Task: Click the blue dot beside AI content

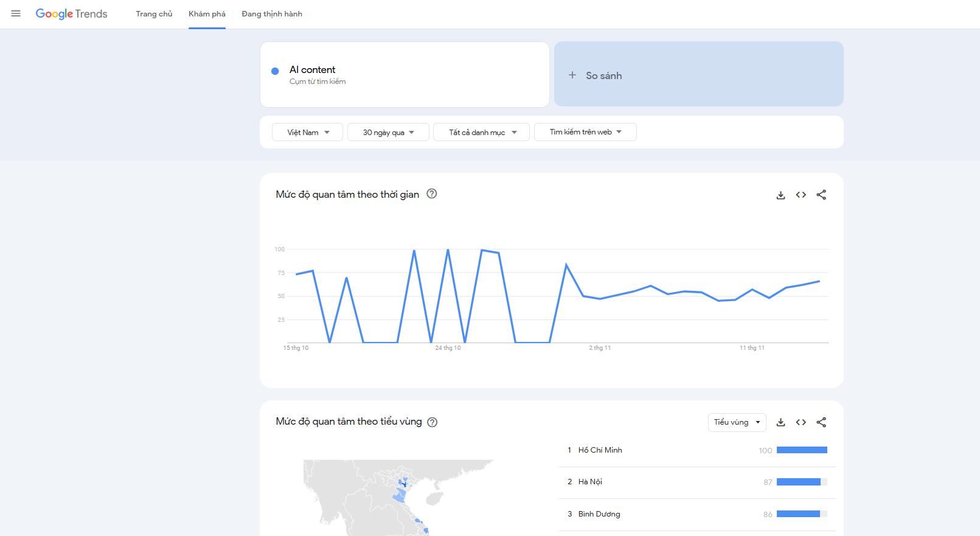Action: (275, 71)
